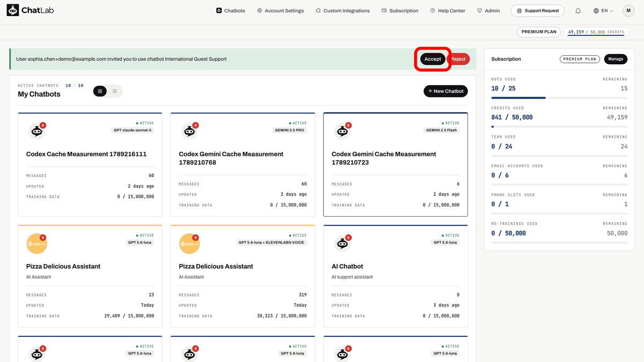Click GPT 5.6-luna + ELEVENLABS-VOICE model tag
This screenshot has height=362, width=644.
pos(272,242)
